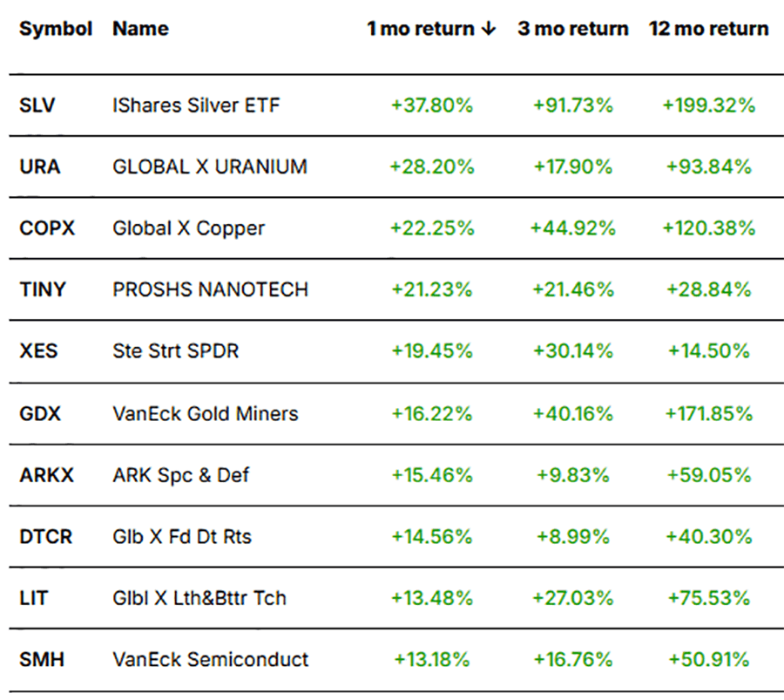Open the SMH ticker
The image size is (784, 700).
tap(39, 659)
